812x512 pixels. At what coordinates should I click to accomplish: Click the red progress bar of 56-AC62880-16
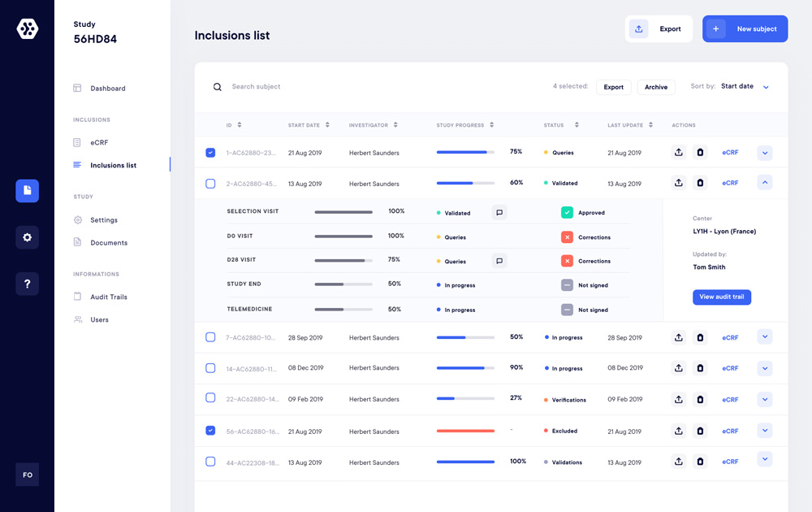click(x=465, y=431)
